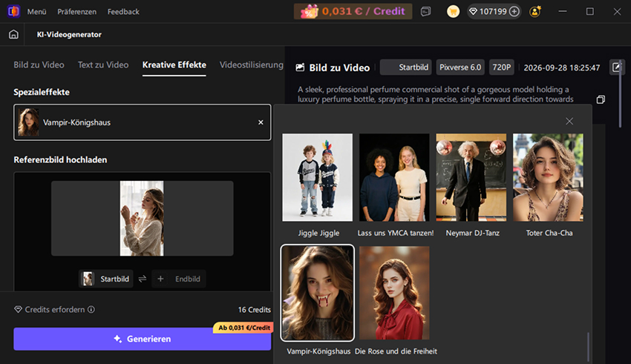Select Lass uns YMCA tanzen! effect
The image size is (631, 364).
pyautogui.click(x=394, y=177)
